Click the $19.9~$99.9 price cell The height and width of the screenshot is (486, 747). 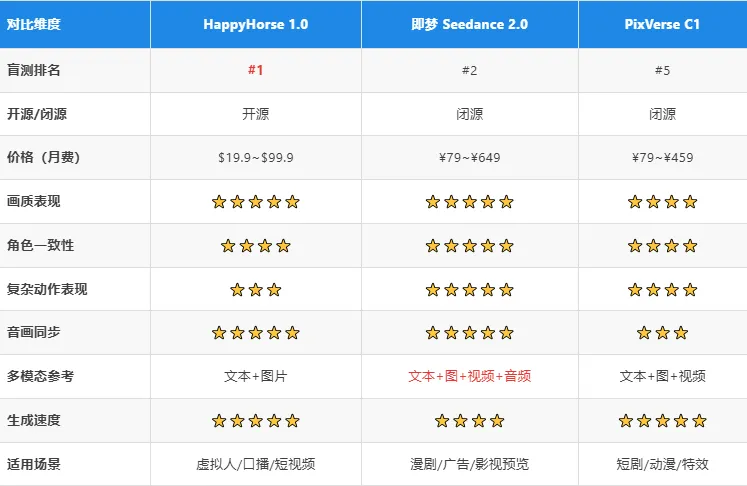tap(255, 158)
